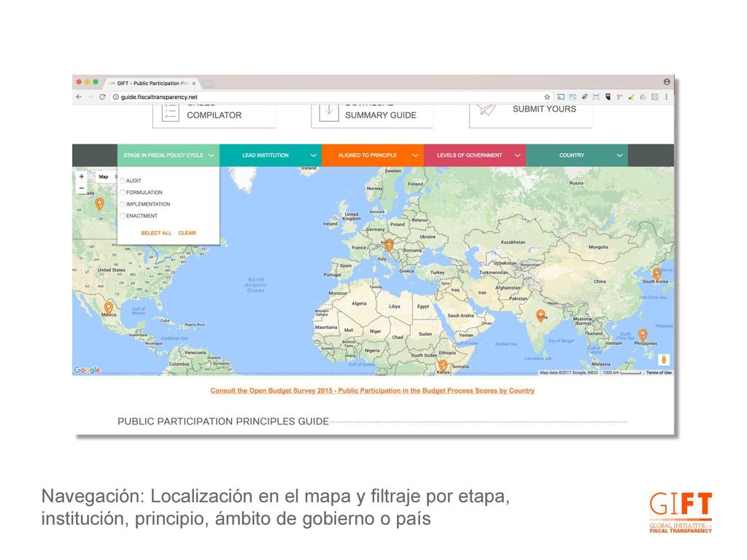Click the Submit Yours button
Image resolution: width=747 pixels, height=560 pixels.
click(530, 114)
